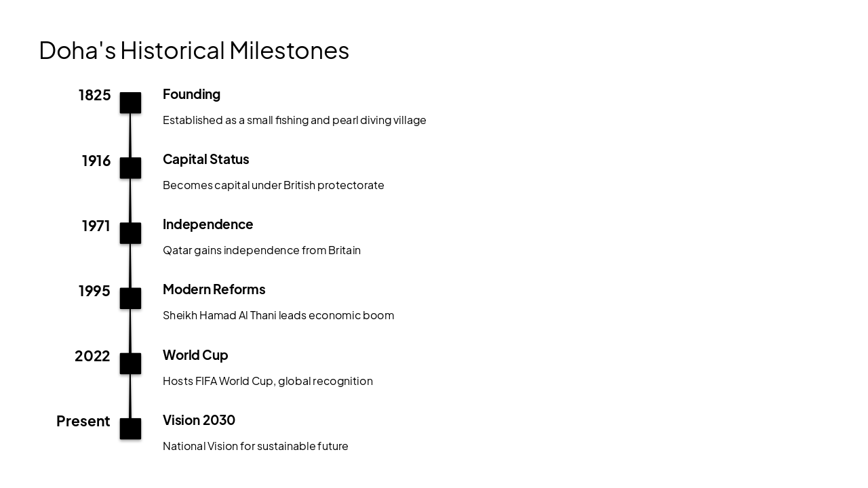Select the 1971 timeline marker square
The height and width of the screenshot is (488, 868).
coord(130,233)
